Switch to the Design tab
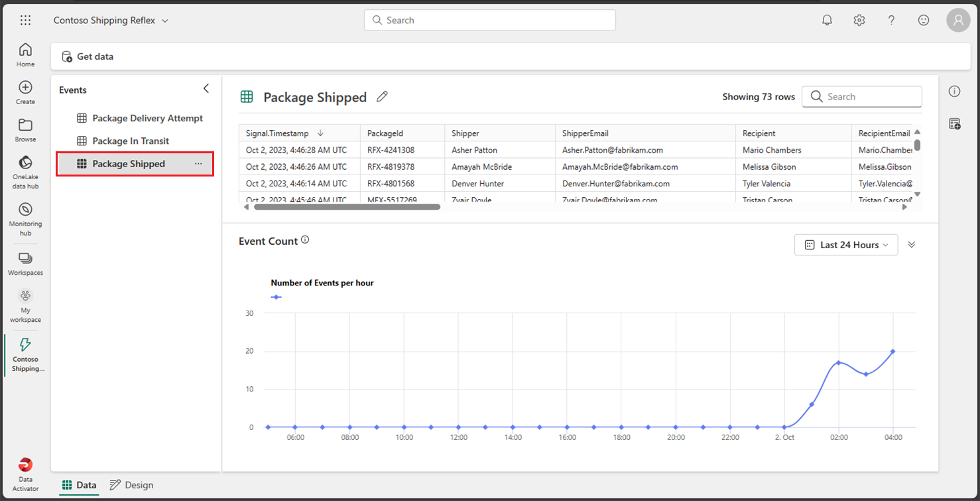The image size is (980, 501). 131,485
